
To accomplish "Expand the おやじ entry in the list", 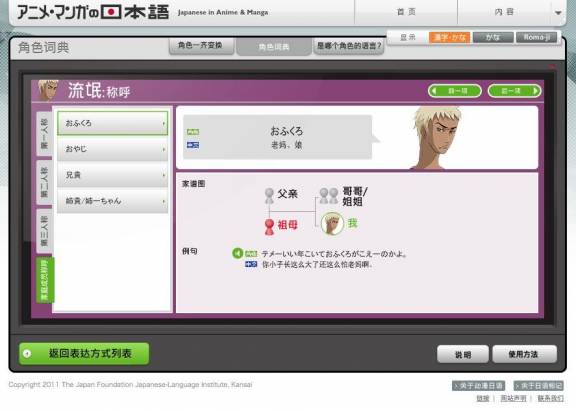I will (x=112, y=149).
